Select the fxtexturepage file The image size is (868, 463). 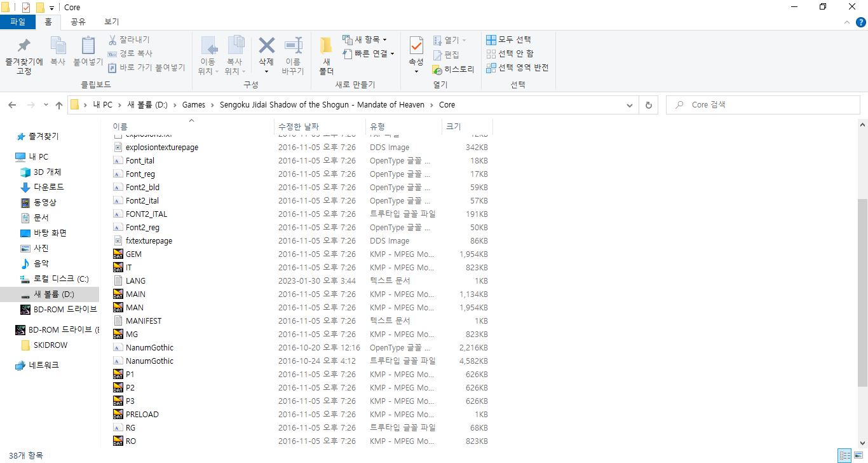(149, 240)
